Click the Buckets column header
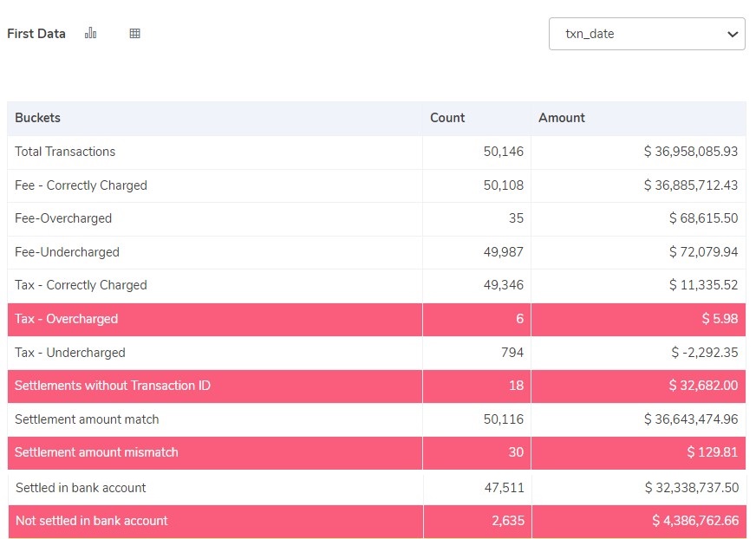This screenshot has height=539, width=756. tap(38, 118)
